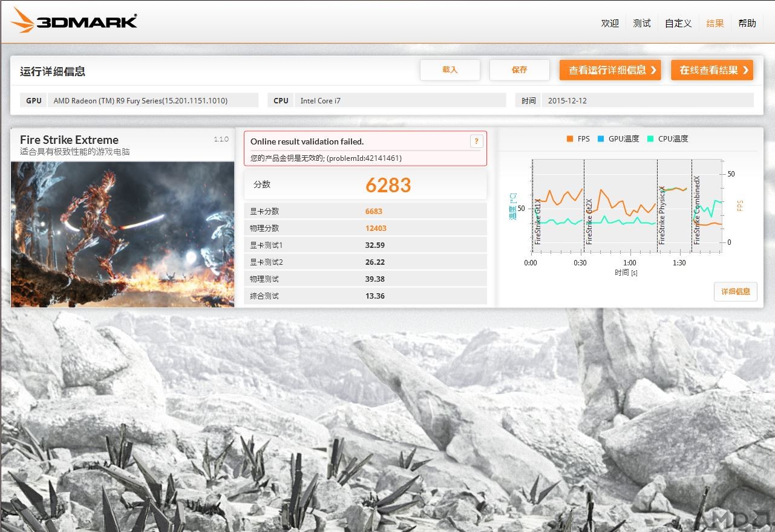Select the 综合测试 13.36 row
Screen dimensions: 775x532
(365, 296)
